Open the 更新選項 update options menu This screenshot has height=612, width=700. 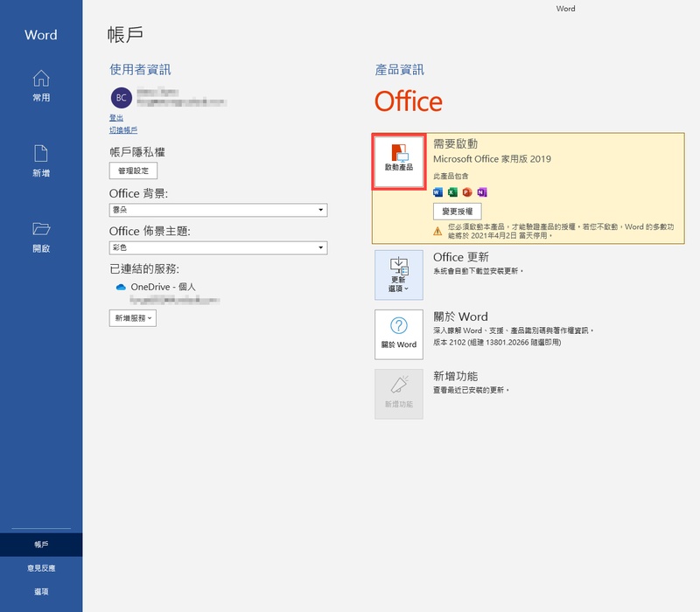click(x=399, y=275)
